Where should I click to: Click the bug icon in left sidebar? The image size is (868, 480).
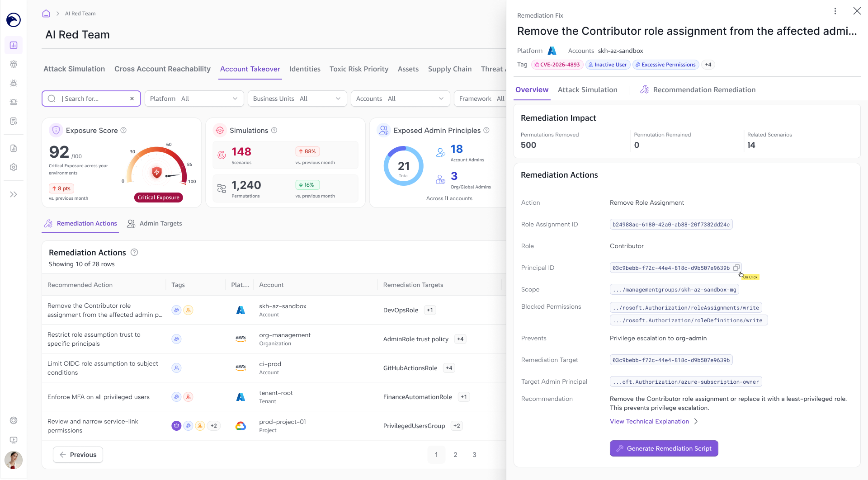point(14,83)
